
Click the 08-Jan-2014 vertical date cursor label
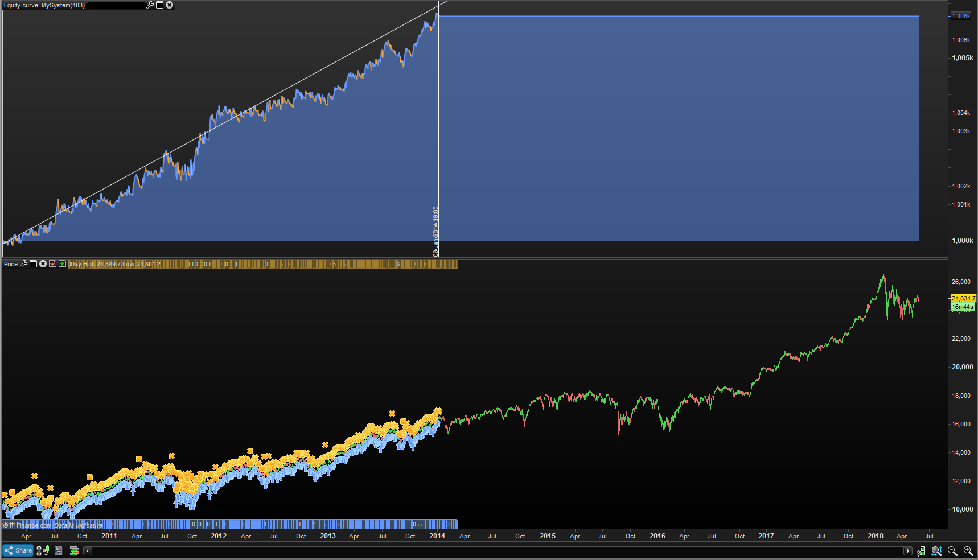coord(436,232)
